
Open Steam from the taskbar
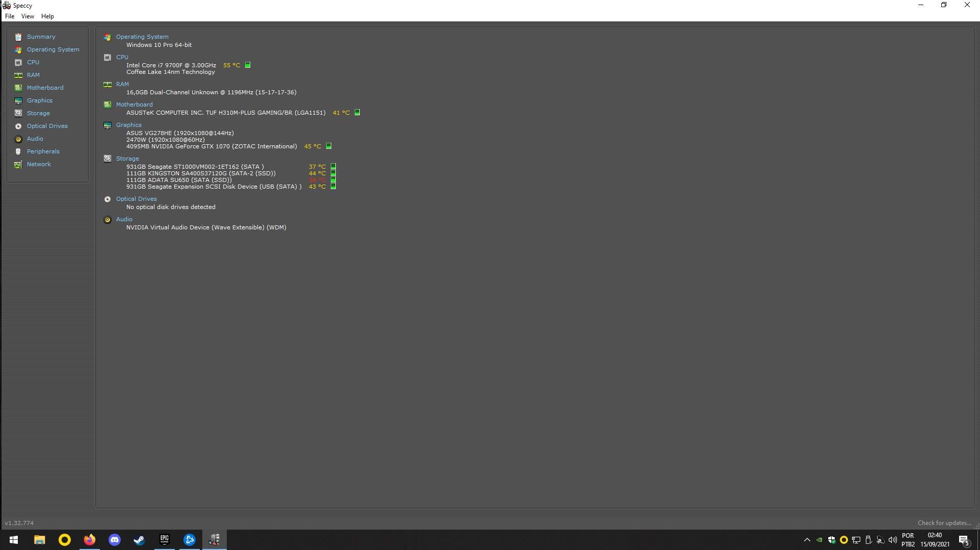[139, 540]
